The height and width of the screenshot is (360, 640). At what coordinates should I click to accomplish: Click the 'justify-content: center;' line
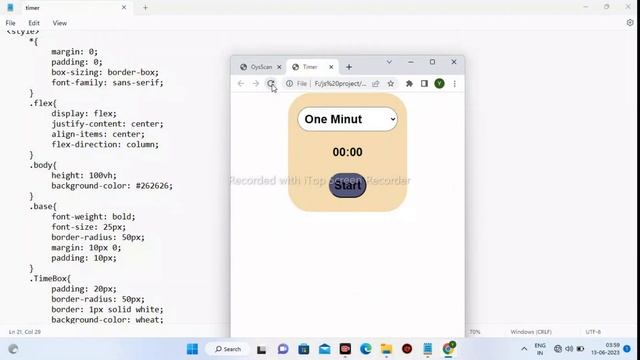click(x=107, y=124)
